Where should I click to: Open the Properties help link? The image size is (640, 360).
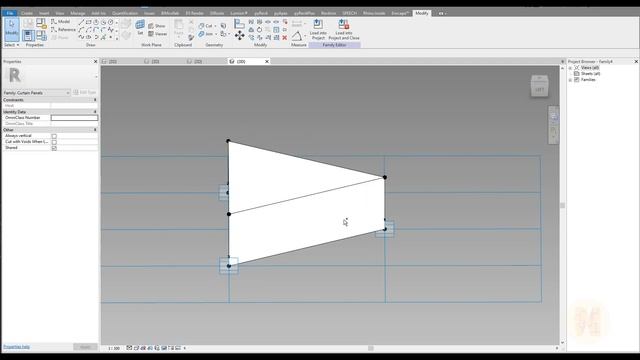(x=16, y=347)
